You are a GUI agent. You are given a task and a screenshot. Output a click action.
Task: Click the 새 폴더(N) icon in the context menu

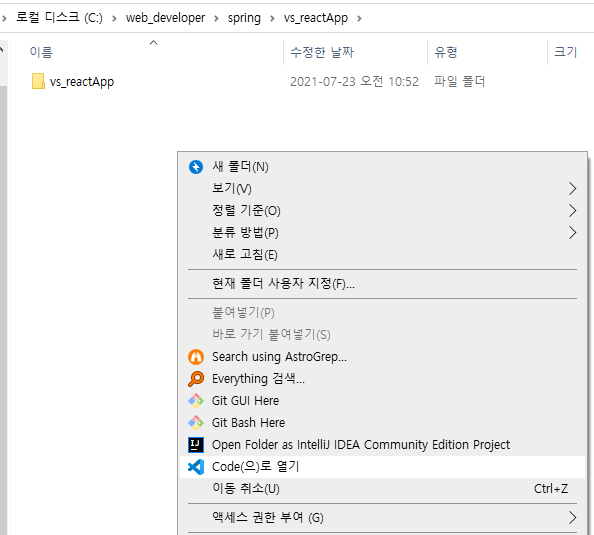coord(196,167)
